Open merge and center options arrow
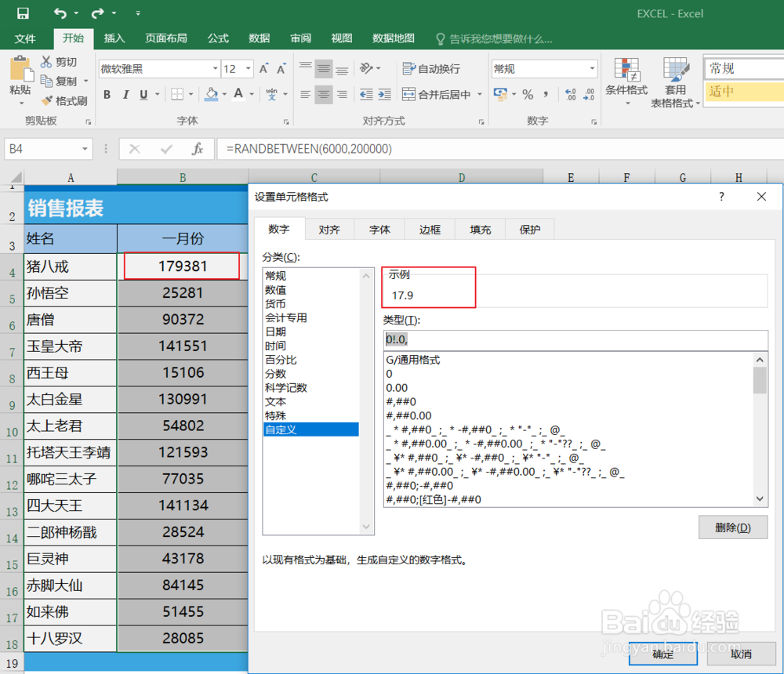The height and width of the screenshot is (674, 784). pyautogui.click(x=480, y=95)
